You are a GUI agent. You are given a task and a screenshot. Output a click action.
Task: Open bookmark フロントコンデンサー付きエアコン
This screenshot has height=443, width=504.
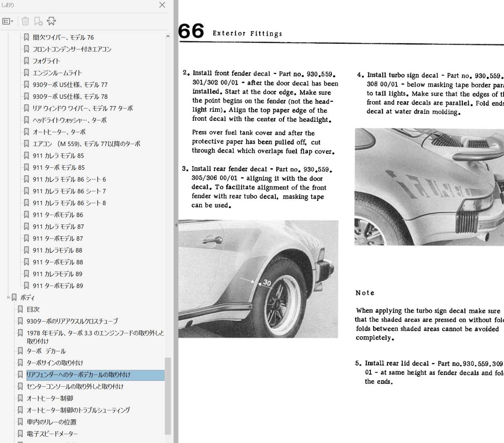pos(72,49)
